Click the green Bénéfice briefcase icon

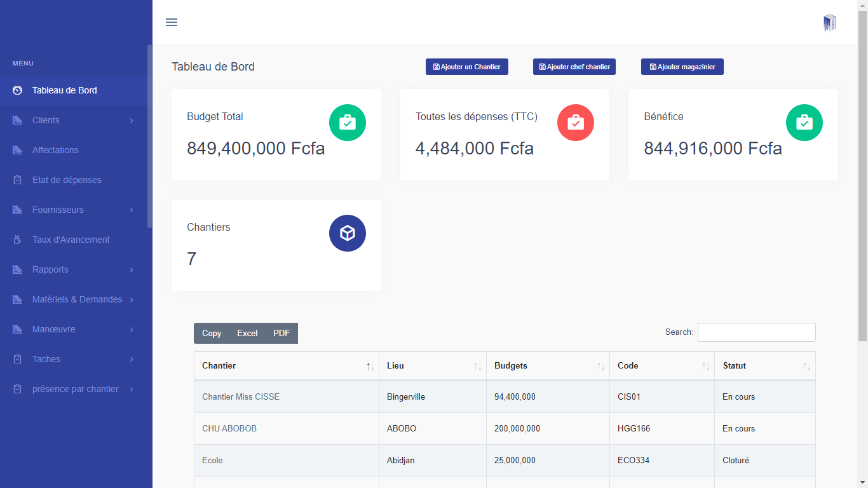[x=804, y=123]
